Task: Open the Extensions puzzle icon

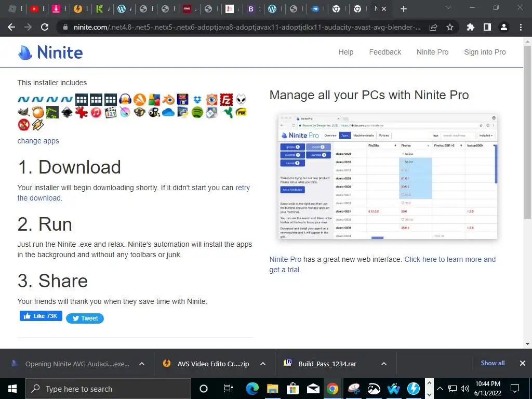Action: (471, 27)
